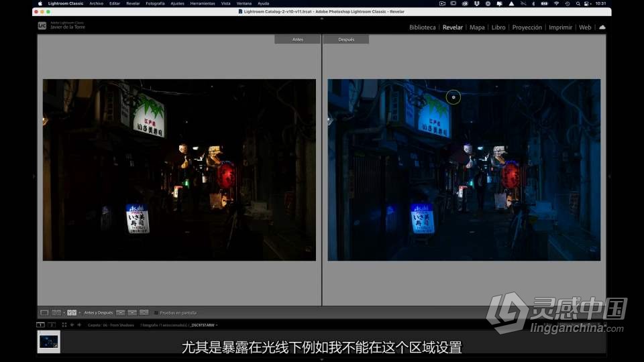This screenshot has height=362, width=644.
Task: Open Bluetooth menu bar icon
Action: pos(533,3)
